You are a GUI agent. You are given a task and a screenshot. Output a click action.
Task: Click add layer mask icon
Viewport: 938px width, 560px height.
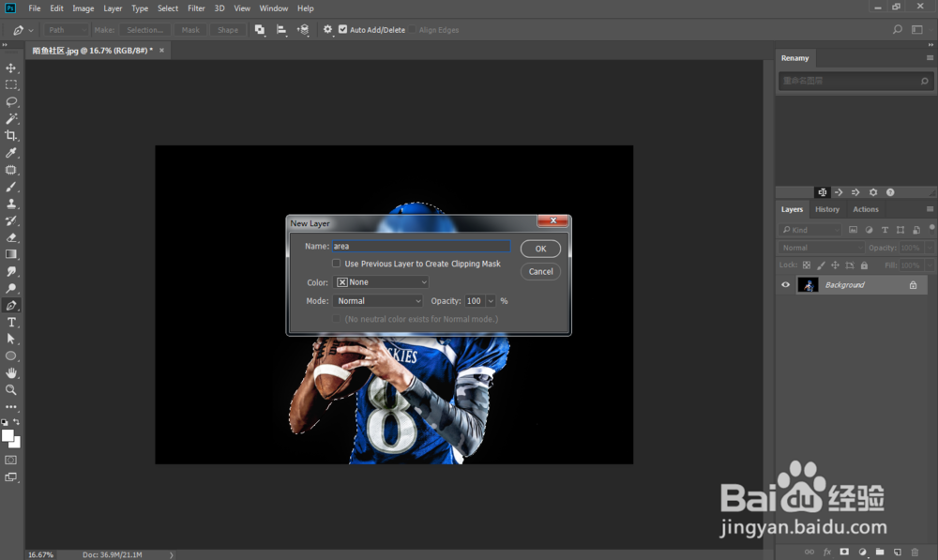click(x=844, y=552)
